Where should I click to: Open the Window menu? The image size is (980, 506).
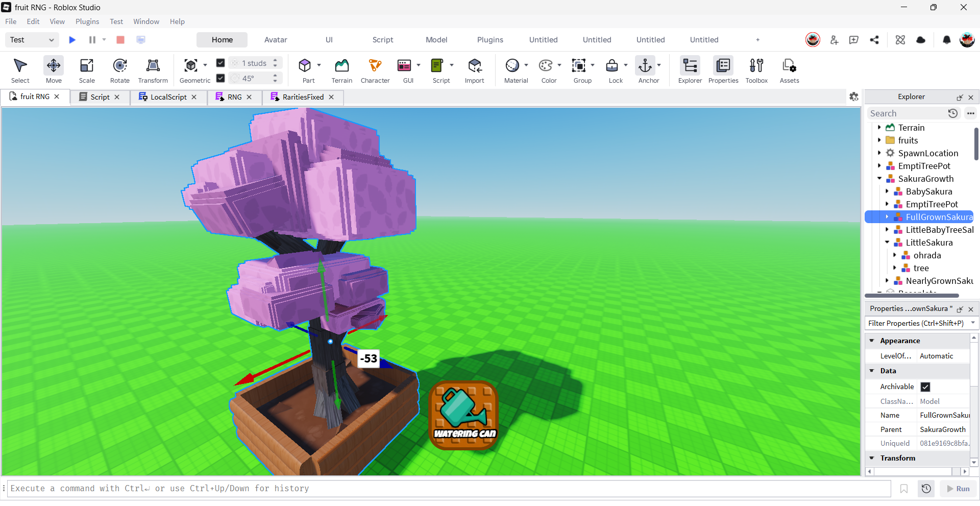(x=146, y=21)
